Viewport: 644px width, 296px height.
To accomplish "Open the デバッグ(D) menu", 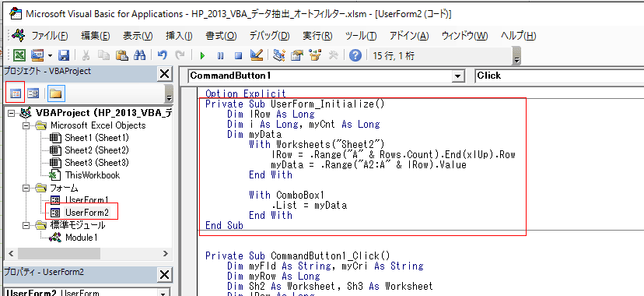I will pos(269,36).
